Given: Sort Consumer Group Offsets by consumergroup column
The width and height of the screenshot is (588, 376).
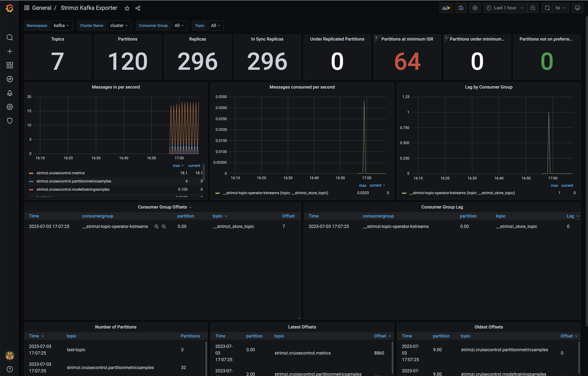Looking at the screenshot, I should (97, 216).
